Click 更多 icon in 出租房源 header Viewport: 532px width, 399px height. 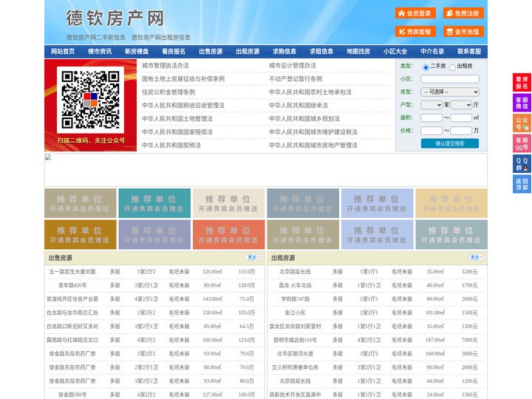476,258
